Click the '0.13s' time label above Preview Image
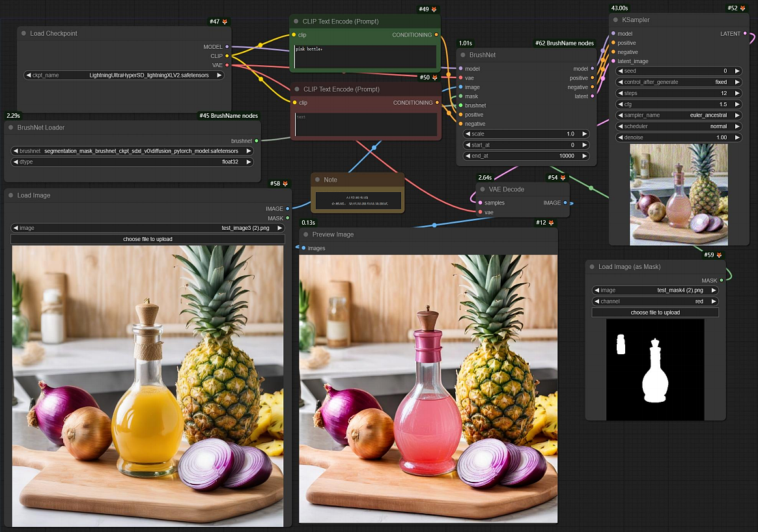 click(308, 223)
